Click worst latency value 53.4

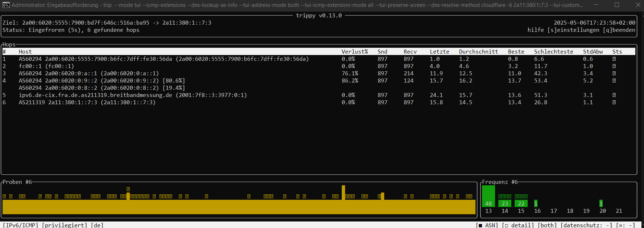click(541, 81)
